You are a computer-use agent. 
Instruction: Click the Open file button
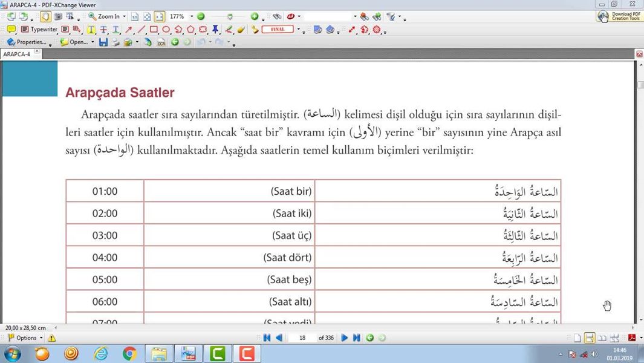click(74, 42)
